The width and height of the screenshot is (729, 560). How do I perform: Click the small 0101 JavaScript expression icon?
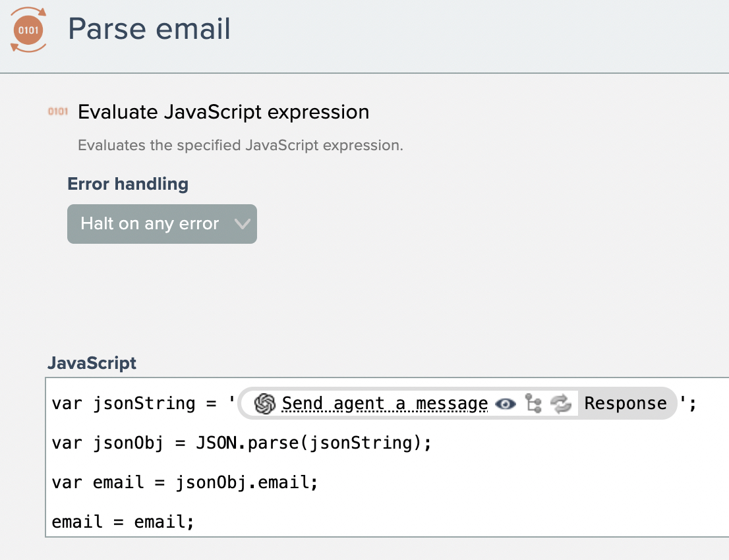pos(58,112)
